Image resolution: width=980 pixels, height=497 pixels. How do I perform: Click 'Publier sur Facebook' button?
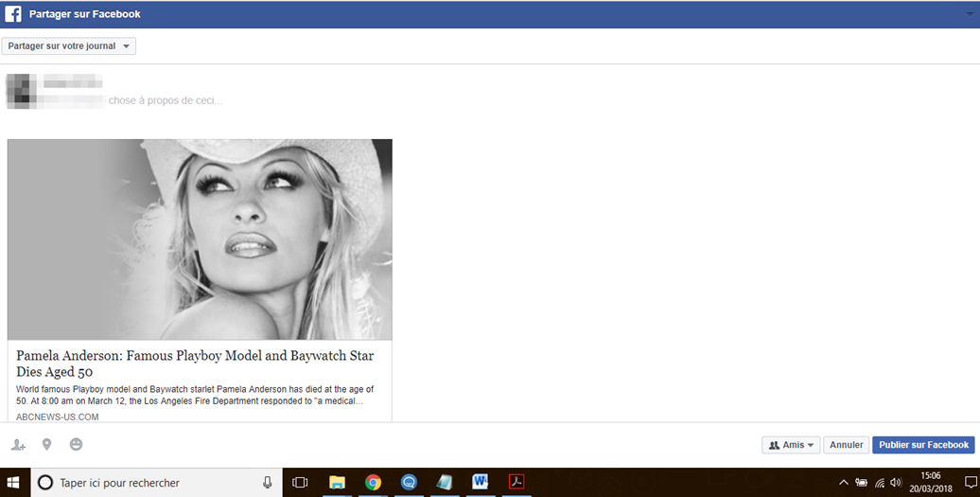pyautogui.click(x=923, y=445)
